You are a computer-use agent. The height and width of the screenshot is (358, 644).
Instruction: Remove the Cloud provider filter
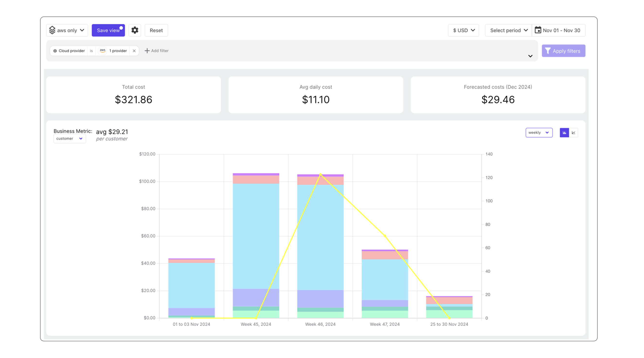(x=134, y=51)
